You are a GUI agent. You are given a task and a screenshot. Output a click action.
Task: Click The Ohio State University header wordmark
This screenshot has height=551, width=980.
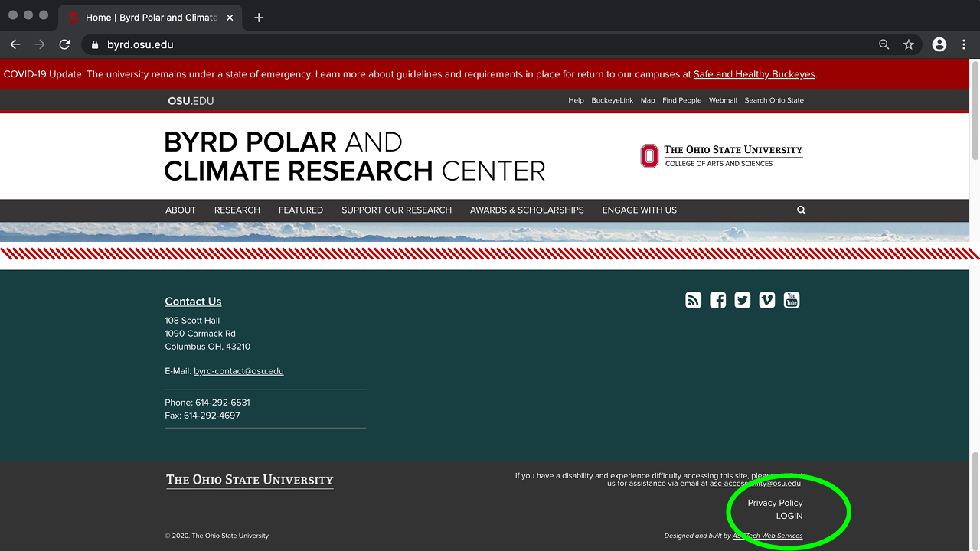tap(733, 149)
